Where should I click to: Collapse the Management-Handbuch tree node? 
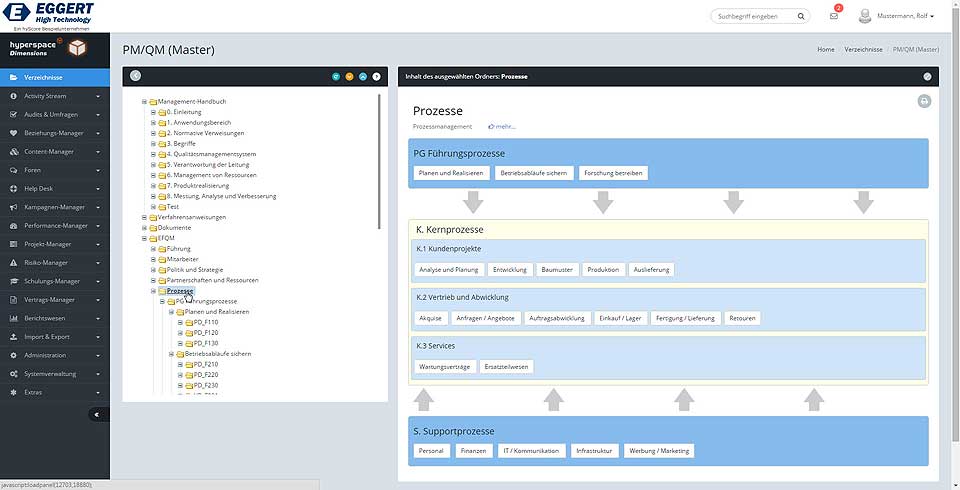click(x=145, y=102)
